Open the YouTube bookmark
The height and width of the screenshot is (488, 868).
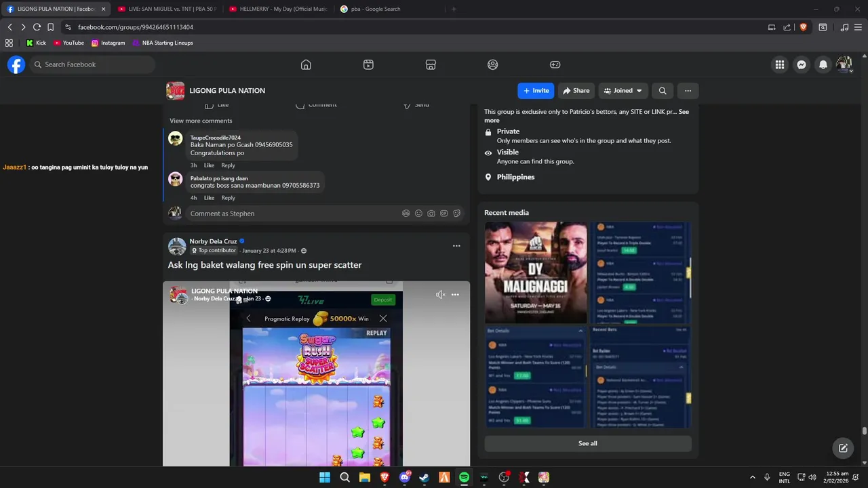point(69,43)
